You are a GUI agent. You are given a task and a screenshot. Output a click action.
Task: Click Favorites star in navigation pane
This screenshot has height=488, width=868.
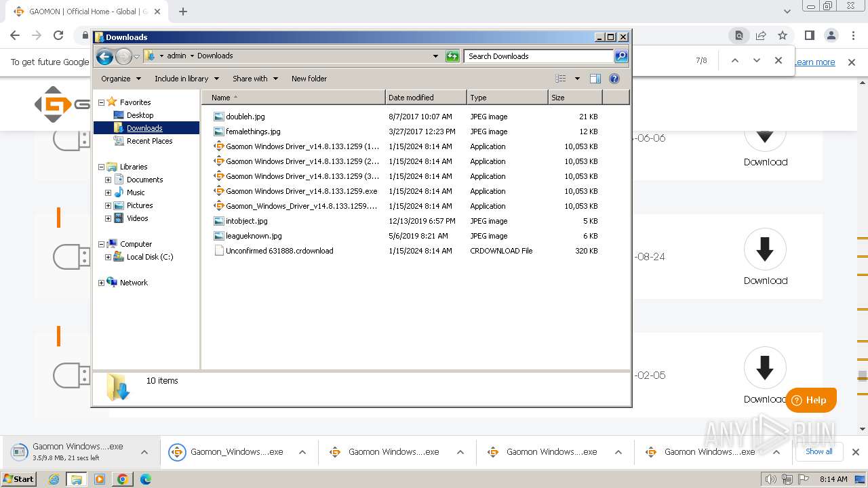point(112,102)
